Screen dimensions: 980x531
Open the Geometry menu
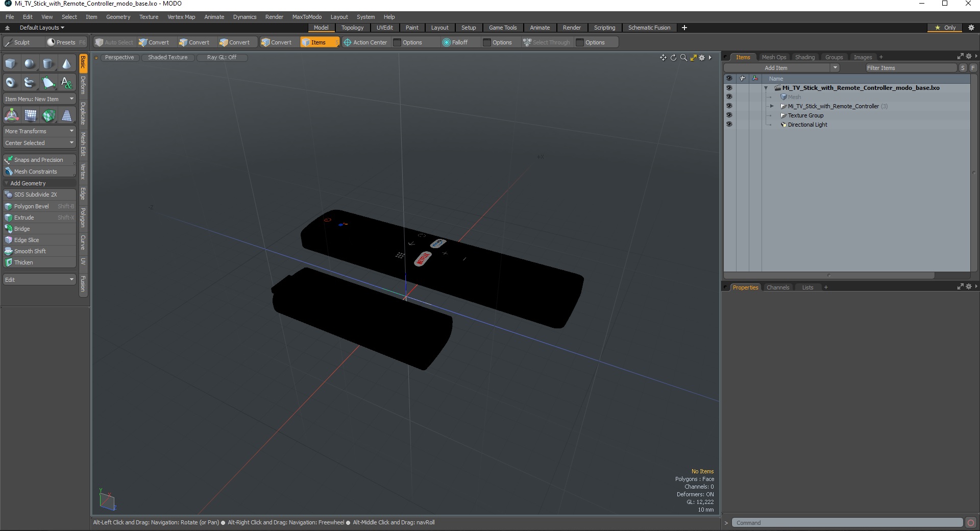tap(118, 17)
